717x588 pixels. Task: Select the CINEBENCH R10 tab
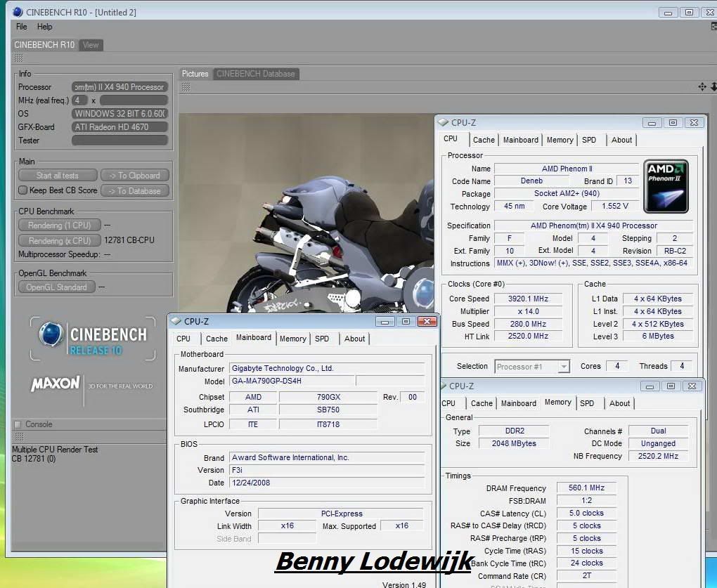pyautogui.click(x=44, y=45)
